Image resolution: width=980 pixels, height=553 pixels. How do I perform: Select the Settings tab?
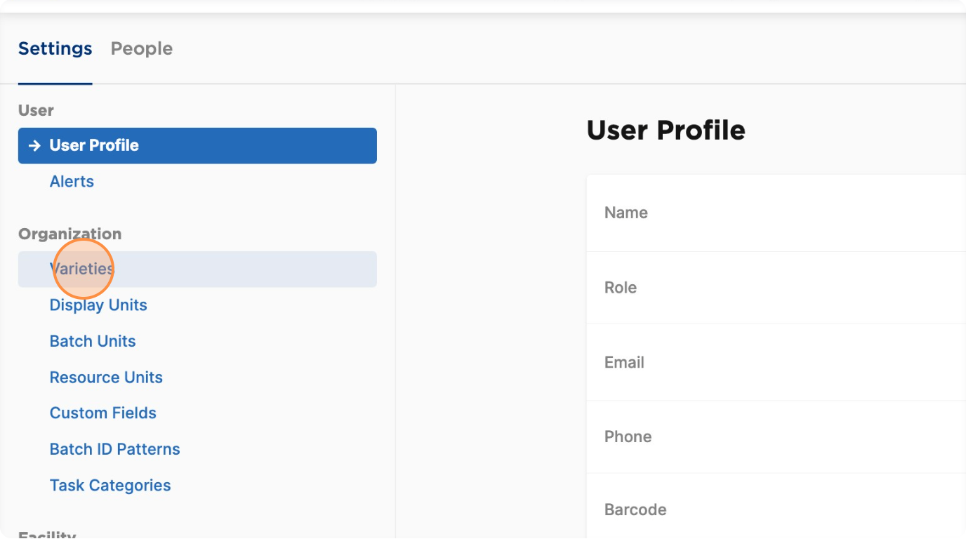55,48
